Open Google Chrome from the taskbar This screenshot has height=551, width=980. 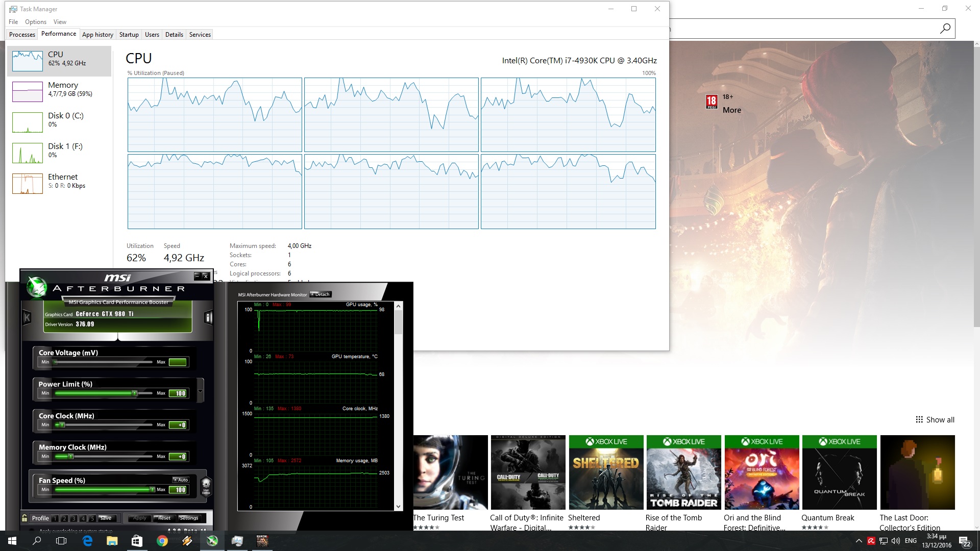click(x=162, y=541)
